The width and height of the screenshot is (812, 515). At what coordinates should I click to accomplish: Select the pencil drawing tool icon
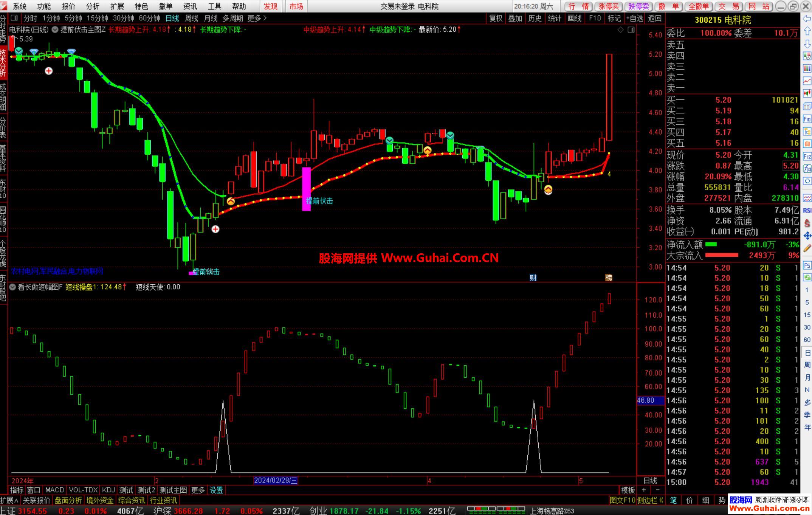click(807, 248)
